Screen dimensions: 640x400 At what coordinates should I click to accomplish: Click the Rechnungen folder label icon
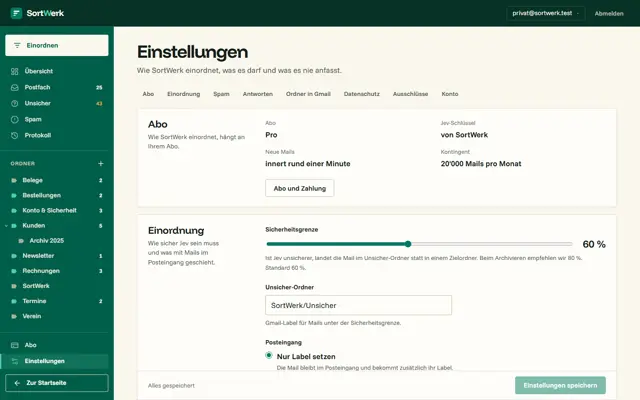pos(14,271)
